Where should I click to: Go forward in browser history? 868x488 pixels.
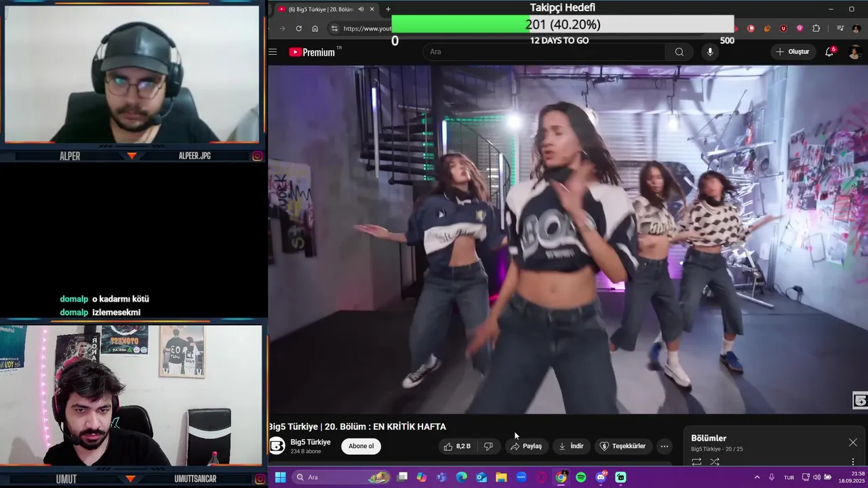point(282,28)
